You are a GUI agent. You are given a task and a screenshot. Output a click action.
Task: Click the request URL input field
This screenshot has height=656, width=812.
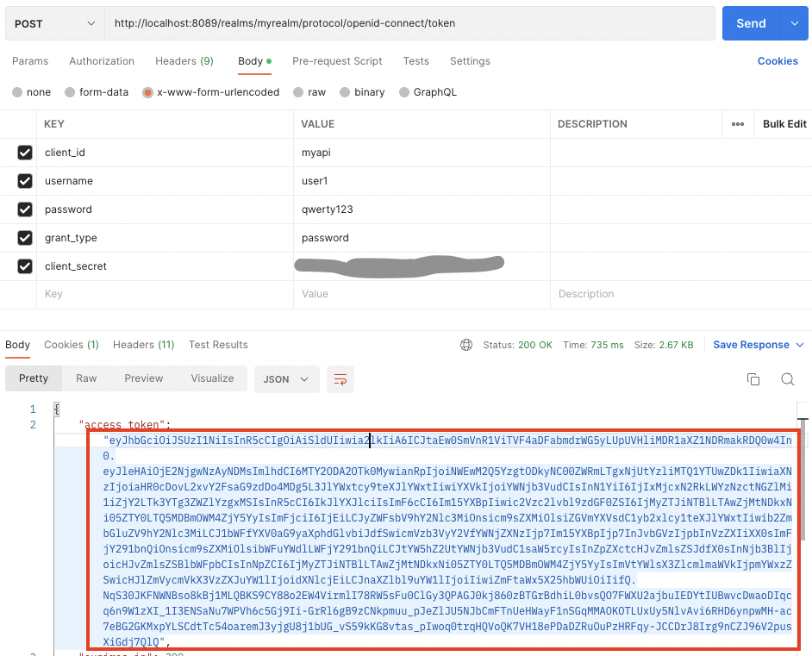click(409, 23)
